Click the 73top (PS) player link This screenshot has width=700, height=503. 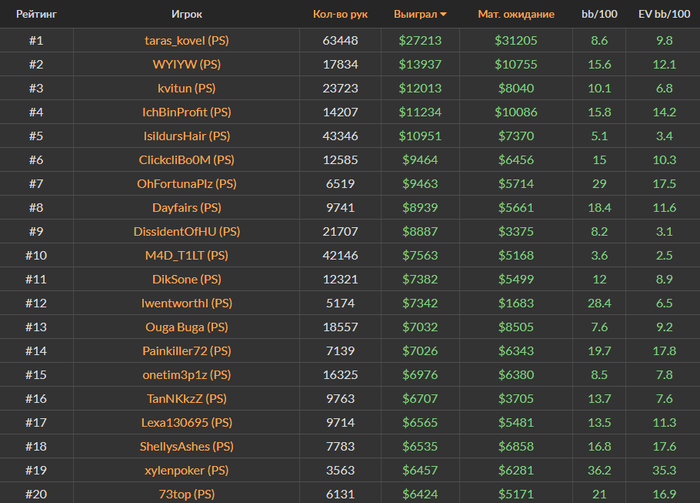187,494
